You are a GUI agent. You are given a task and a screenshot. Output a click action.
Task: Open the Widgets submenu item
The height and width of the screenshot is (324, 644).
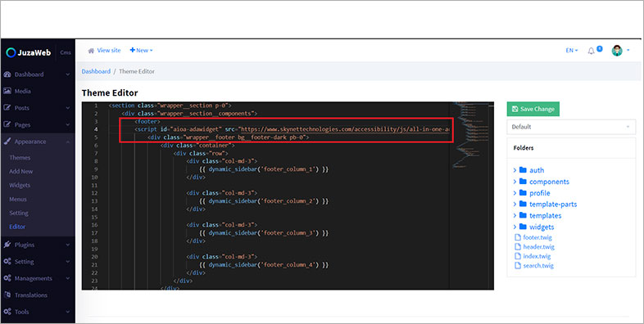click(20, 186)
